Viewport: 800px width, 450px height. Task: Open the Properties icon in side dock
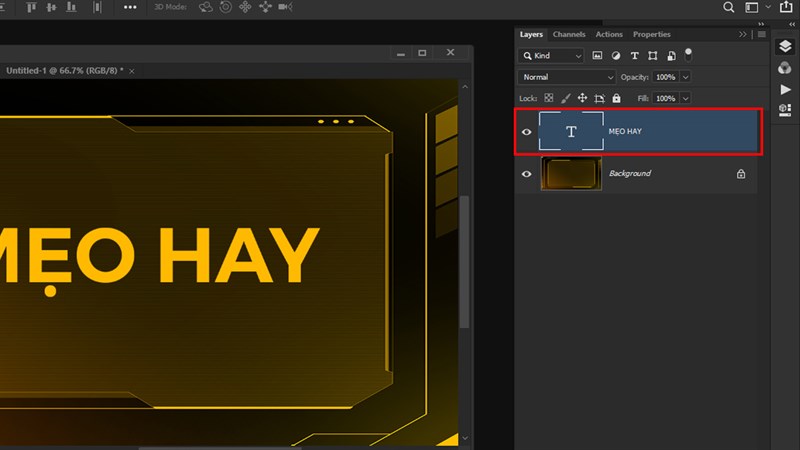tap(785, 110)
